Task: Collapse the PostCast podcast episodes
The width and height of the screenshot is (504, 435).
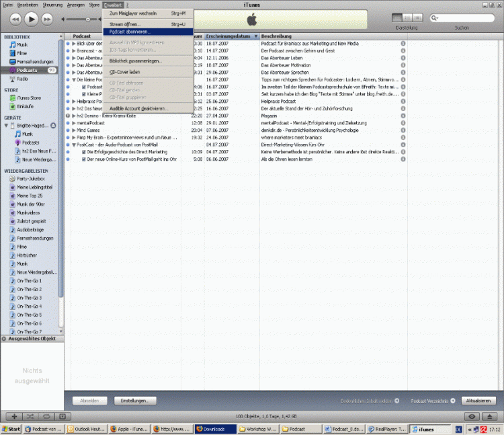Action: [x=74, y=145]
